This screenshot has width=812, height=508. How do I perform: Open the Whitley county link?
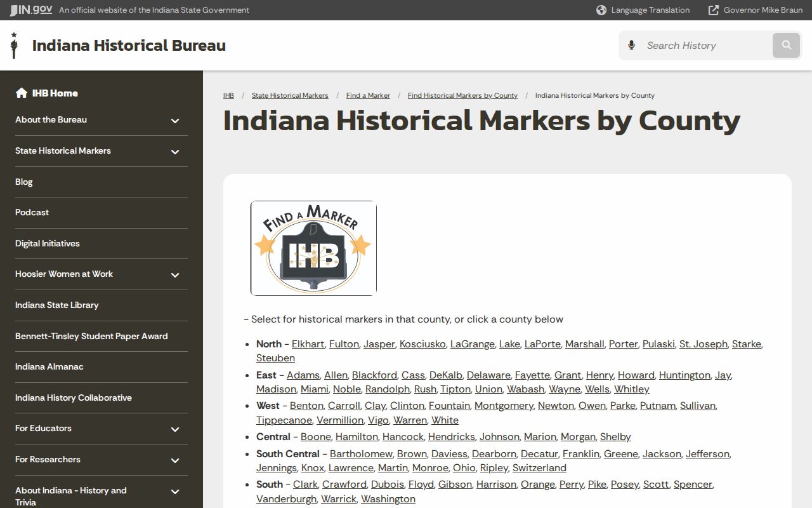click(x=632, y=389)
